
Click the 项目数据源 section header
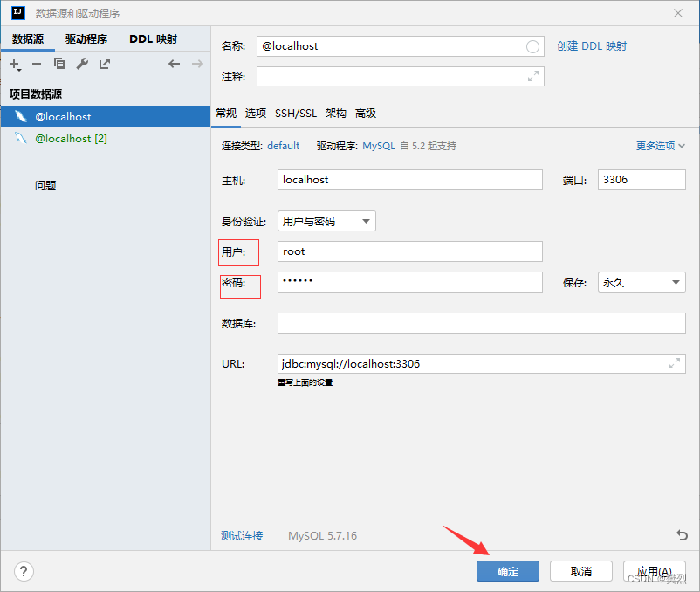pyautogui.click(x=36, y=93)
